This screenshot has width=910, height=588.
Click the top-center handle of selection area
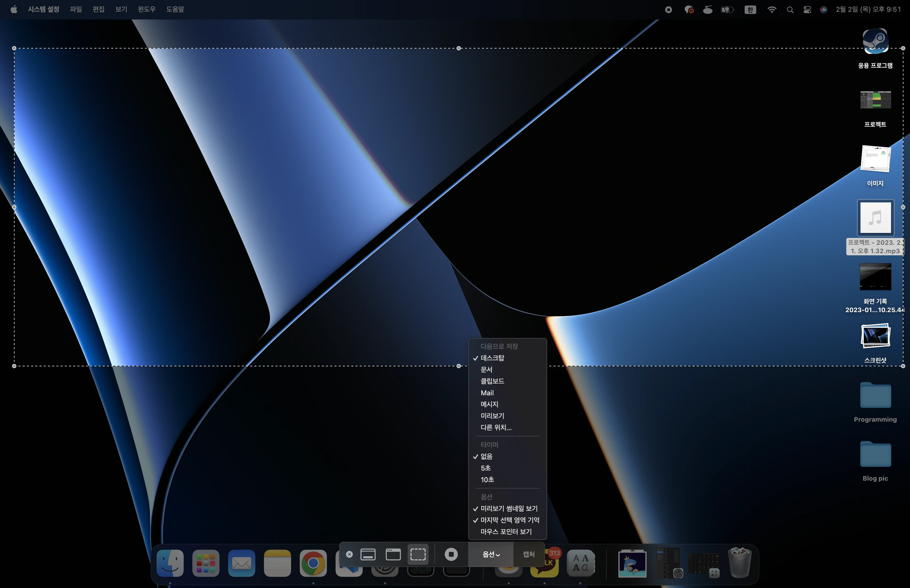click(x=459, y=48)
